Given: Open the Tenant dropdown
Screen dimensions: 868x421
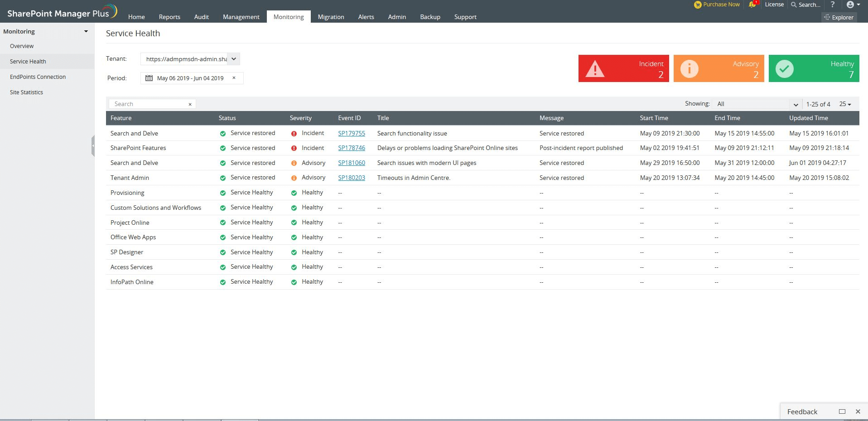Looking at the screenshot, I should point(234,59).
